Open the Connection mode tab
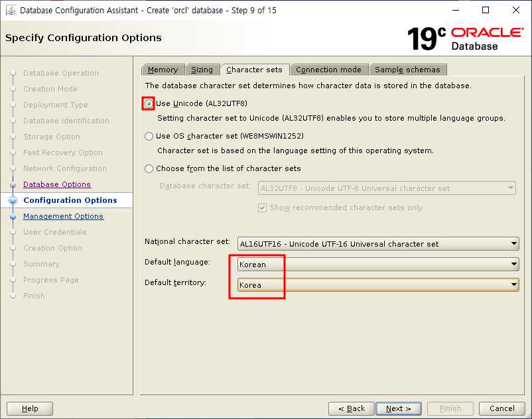Image resolution: width=532 pixels, height=419 pixels. tap(328, 70)
